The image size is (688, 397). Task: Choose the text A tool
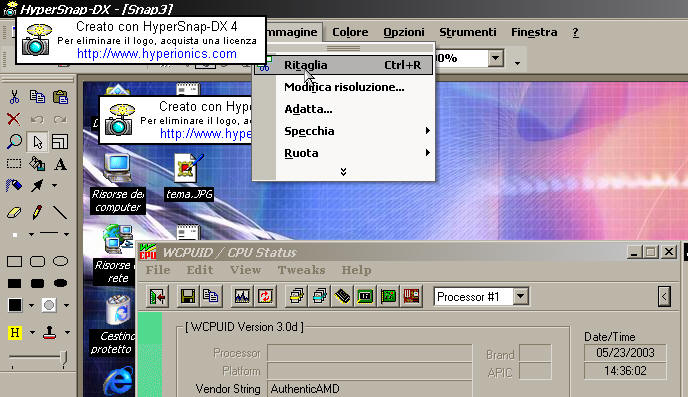pos(61,165)
